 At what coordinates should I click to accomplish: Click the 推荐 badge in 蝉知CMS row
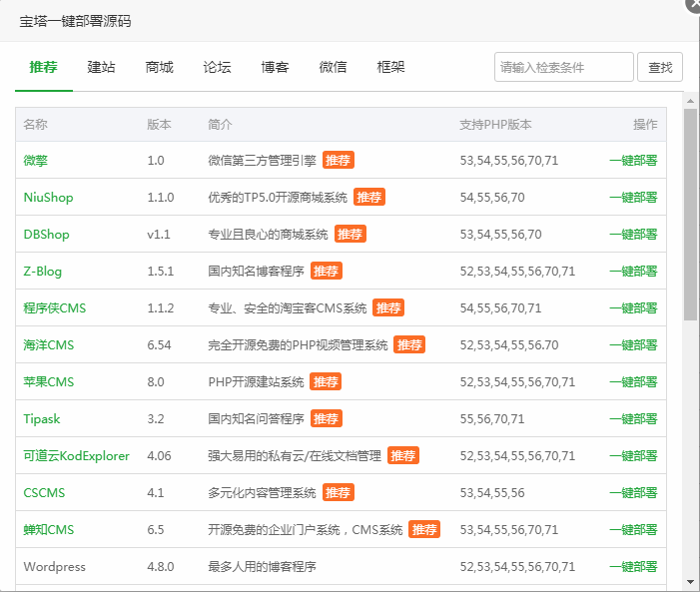(x=424, y=530)
